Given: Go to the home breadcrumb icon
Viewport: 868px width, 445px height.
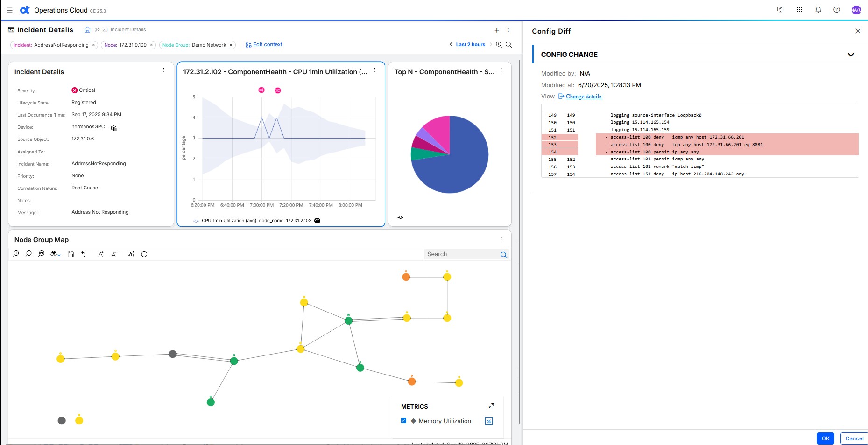Looking at the screenshot, I should [x=87, y=30].
